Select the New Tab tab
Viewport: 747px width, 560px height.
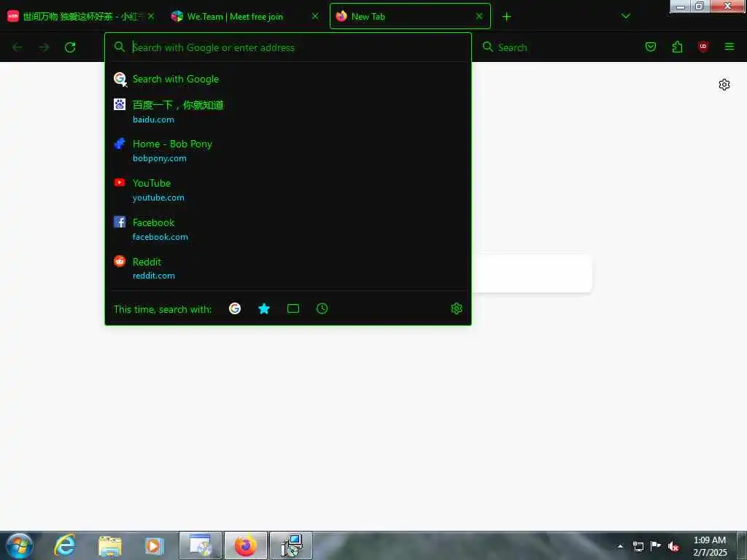410,17
